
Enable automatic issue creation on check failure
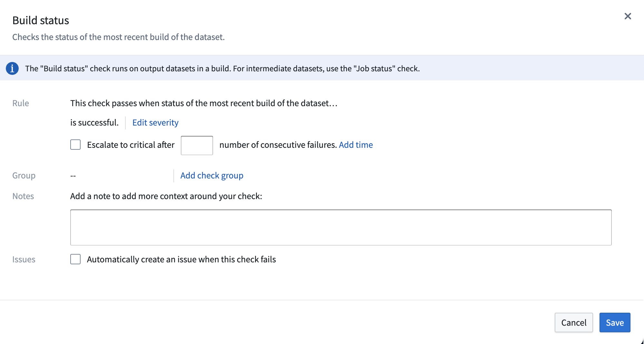tap(75, 259)
